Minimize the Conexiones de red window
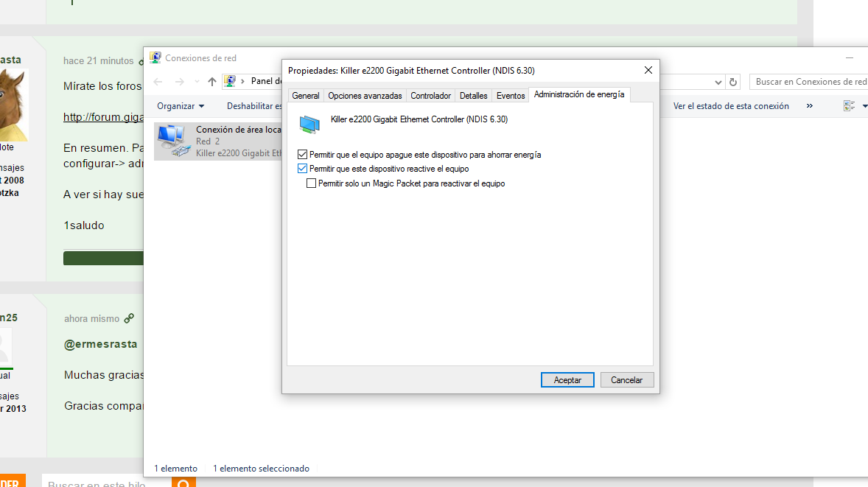This screenshot has height=487, width=868. [849, 57]
